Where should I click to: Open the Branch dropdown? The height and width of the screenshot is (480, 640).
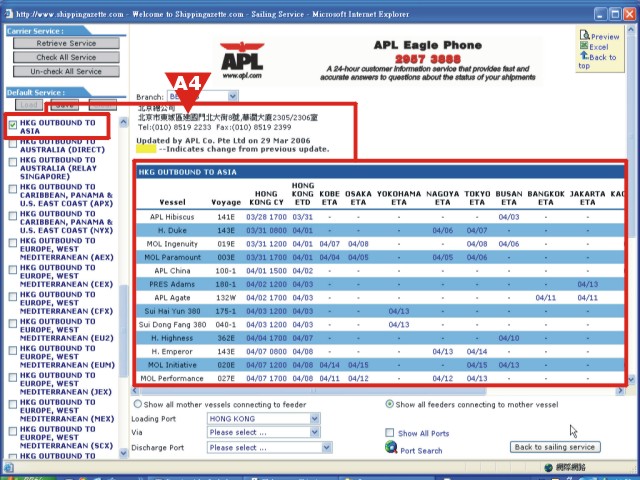tap(233, 96)
